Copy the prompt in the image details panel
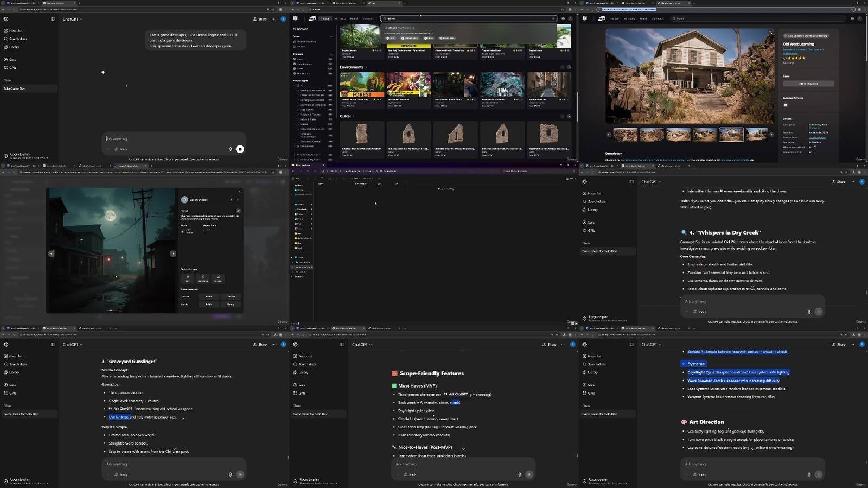 (x=238, y=211)
